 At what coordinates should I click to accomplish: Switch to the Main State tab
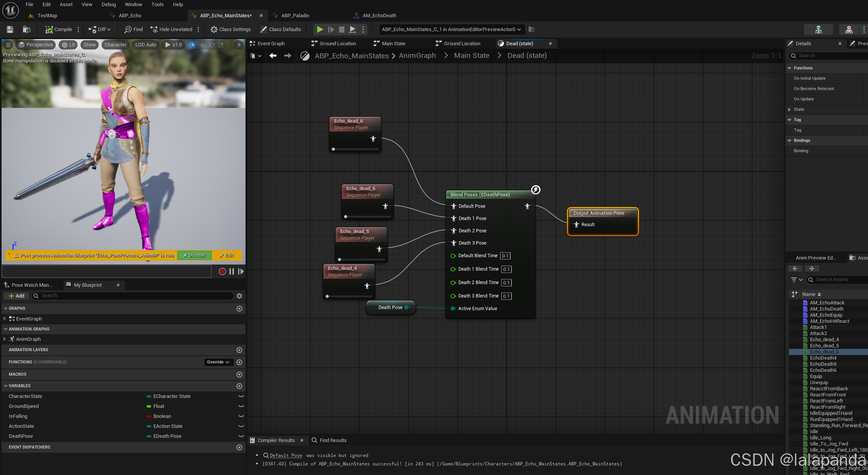pos(393,44)
